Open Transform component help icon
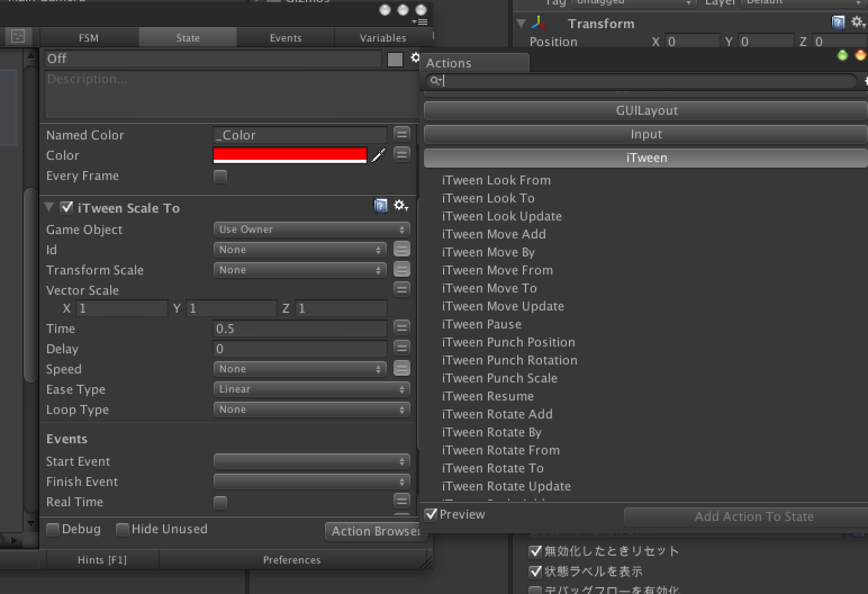868x594 pixels. [x=838, y=22]
